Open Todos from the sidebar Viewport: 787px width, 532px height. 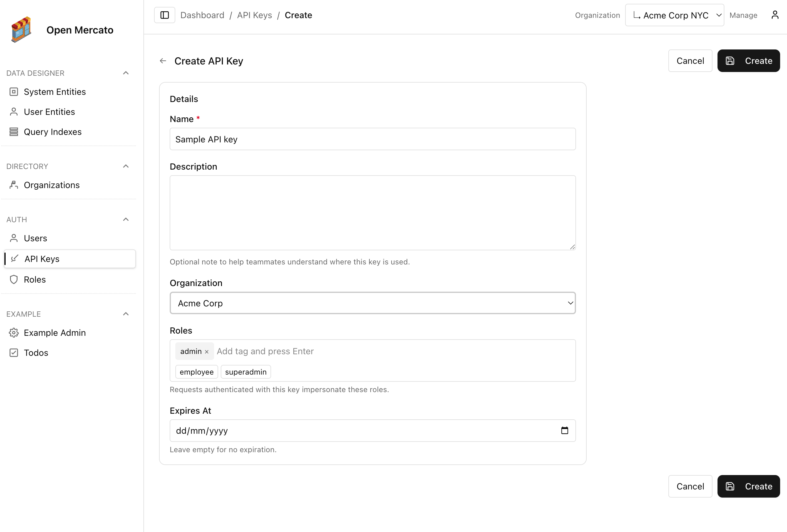point(36,353)
